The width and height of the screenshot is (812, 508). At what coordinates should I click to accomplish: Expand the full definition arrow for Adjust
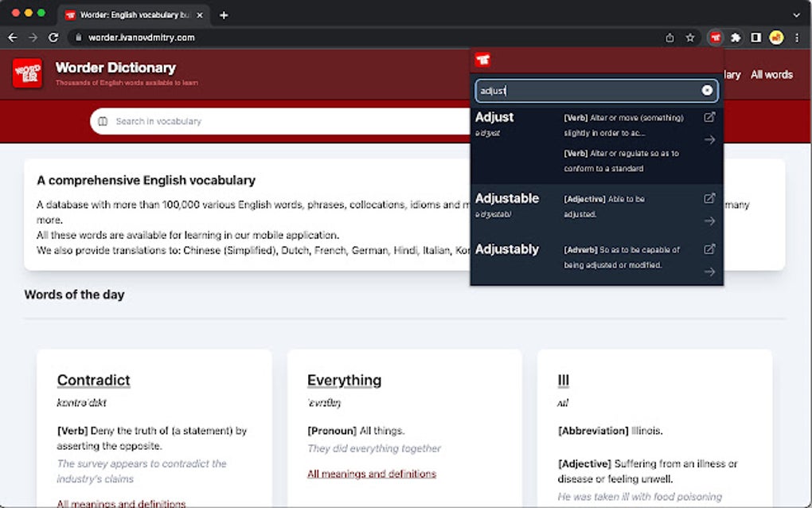click(709, 139)
